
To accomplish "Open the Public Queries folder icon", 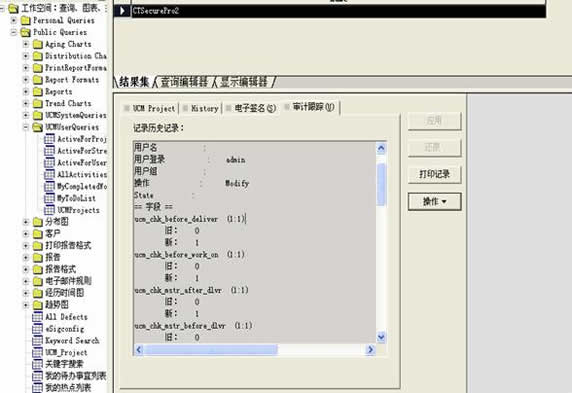I will [x=26, y=32].
